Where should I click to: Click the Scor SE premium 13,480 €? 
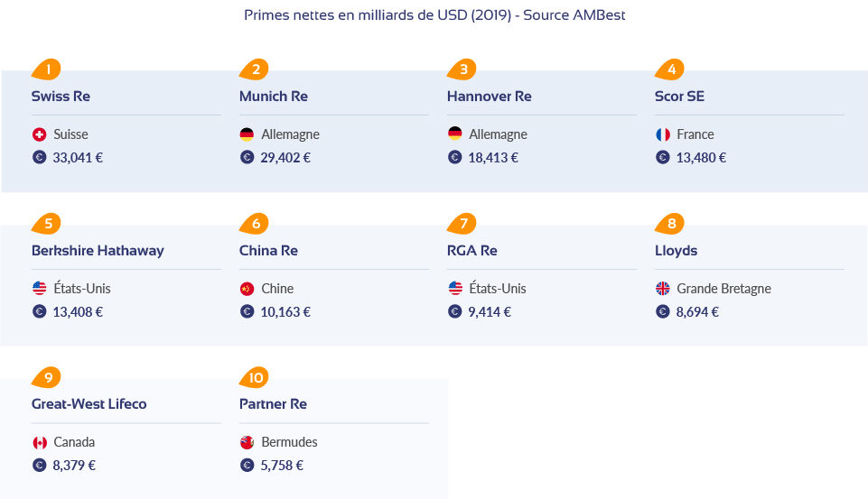pyautogui.click(x=702, y=158)
